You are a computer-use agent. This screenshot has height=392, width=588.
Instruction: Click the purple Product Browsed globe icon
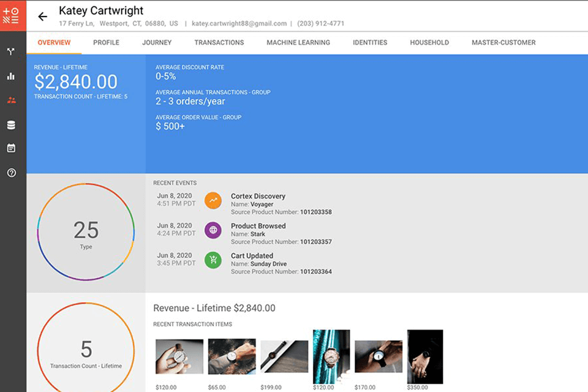tap(213, 230)
